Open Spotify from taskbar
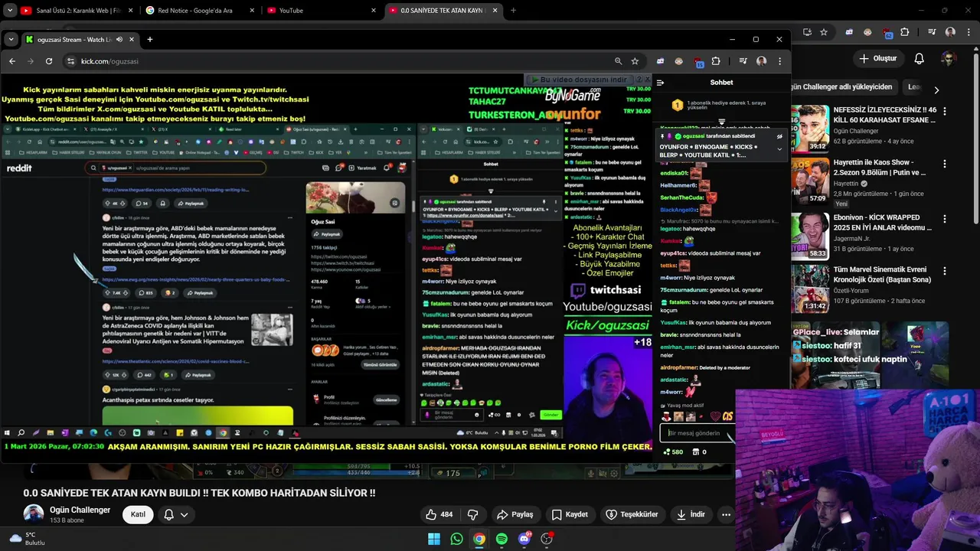 click(501, 539)
